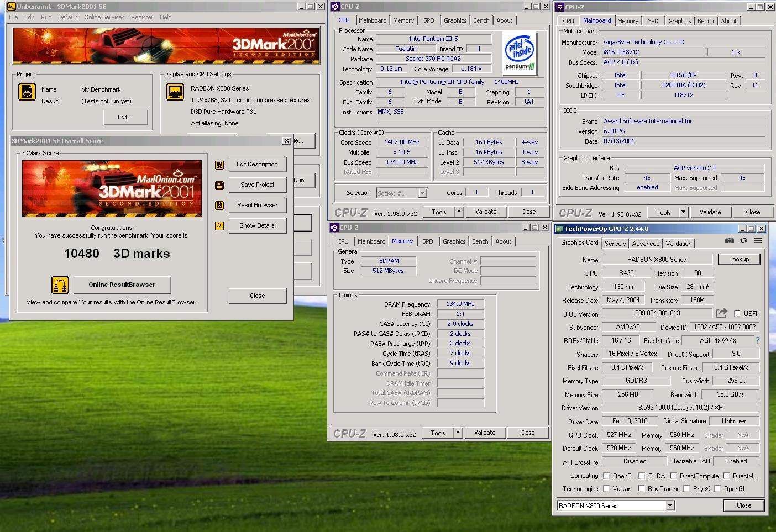The width and height of the screenshot is (776, 532).
Task: Click the Close button in GPU-Z
Action: [744, 505]
